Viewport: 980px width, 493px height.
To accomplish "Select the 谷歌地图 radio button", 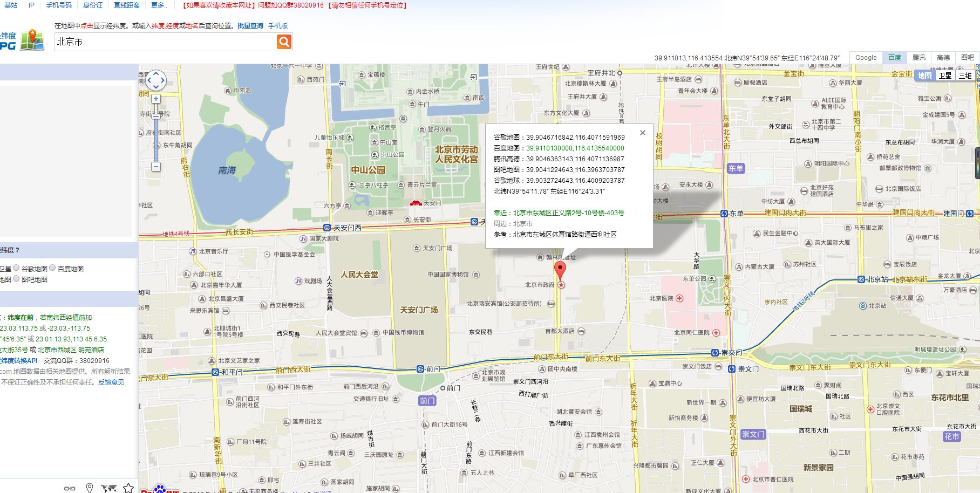I will coord(17,268).
